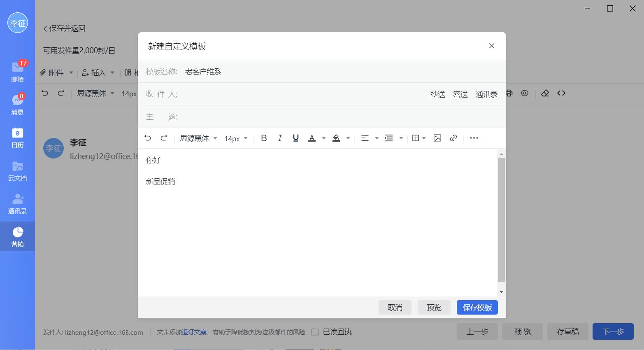The image size is (644, 350).
Task: Open the font color dropdown arrow
Action: click(x=324, y=138)
